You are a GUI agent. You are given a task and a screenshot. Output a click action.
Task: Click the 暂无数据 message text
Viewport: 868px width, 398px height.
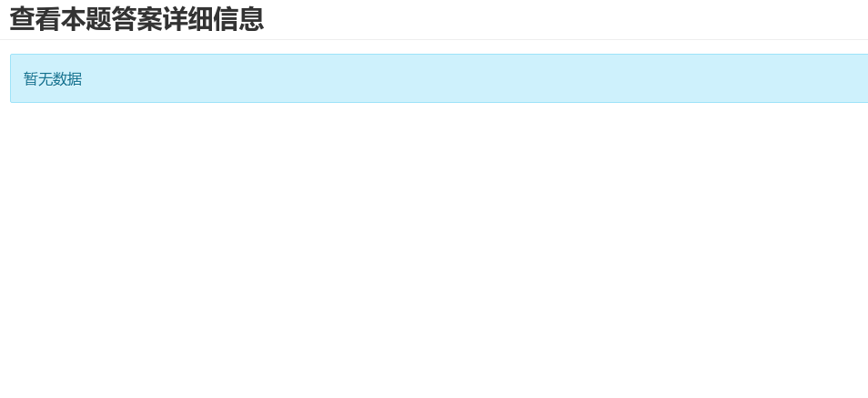point(53,79)
